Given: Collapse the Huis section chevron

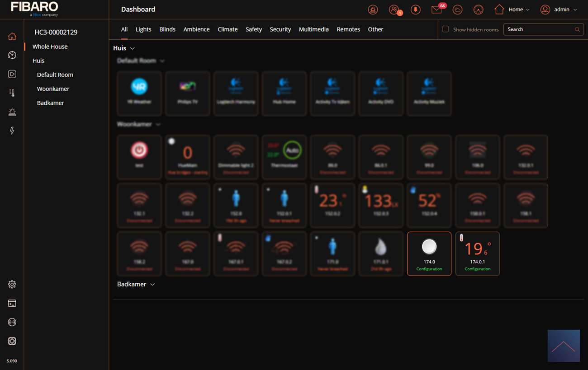Looking at the screenshot, I should coord(133,48).
